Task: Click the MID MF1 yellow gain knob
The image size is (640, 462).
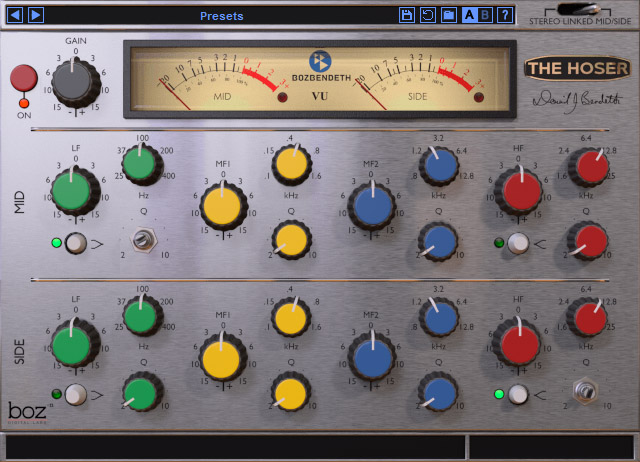Action: click(222, 207)
